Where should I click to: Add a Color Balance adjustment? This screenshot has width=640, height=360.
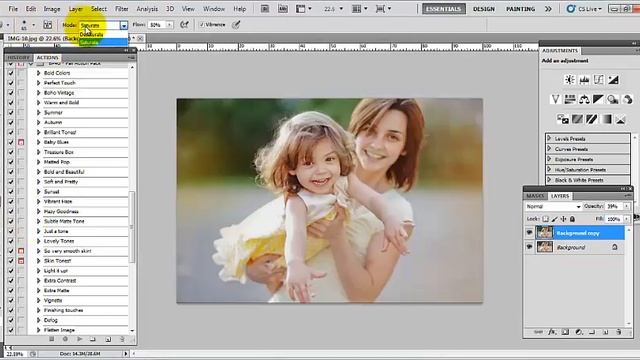584,99
